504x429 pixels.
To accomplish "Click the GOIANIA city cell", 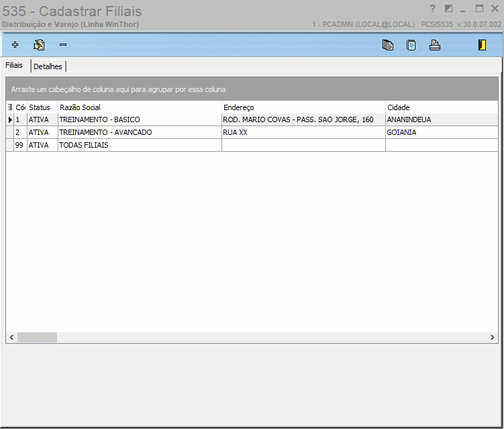I will [442, 132].
